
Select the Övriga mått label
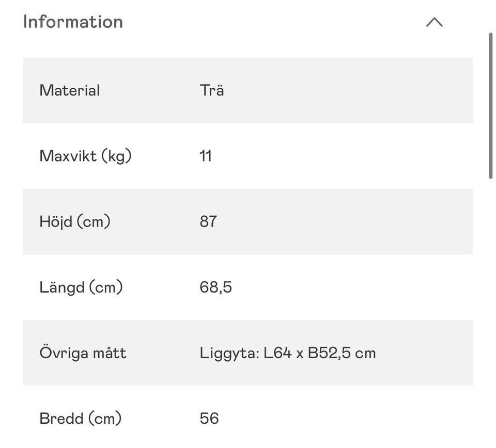83,353
